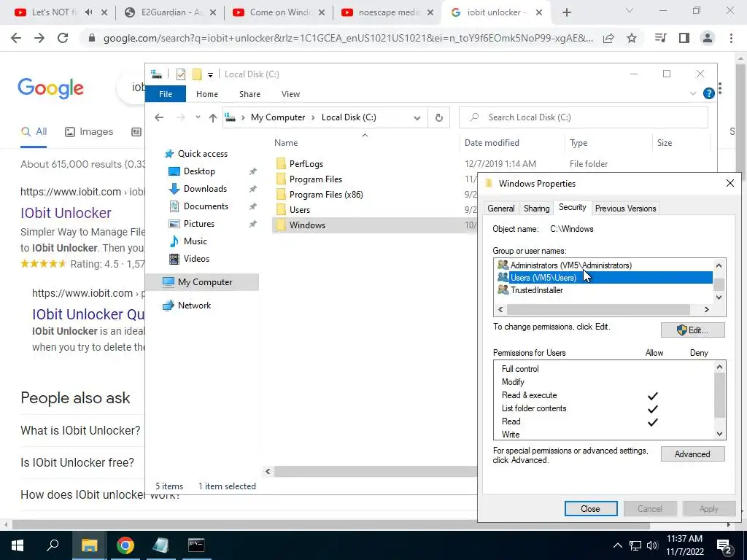
Task: Open the IObit Unlocker search result
Action: tap(66, 213)
